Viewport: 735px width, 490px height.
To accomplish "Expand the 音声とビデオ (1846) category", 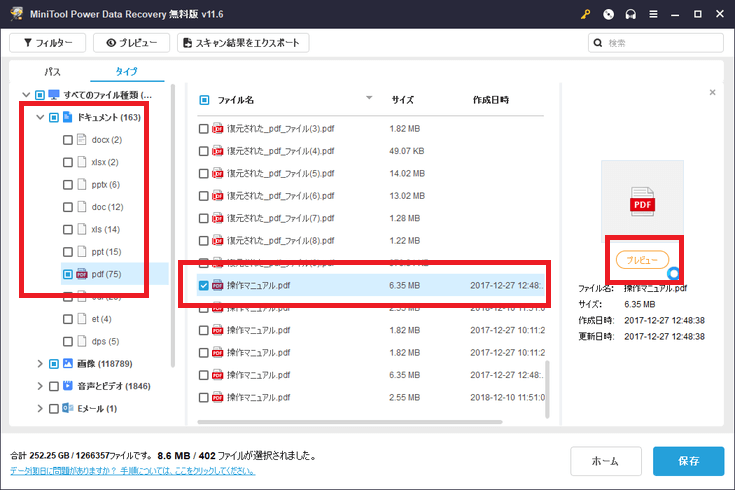I will click(x=40, y=385).
